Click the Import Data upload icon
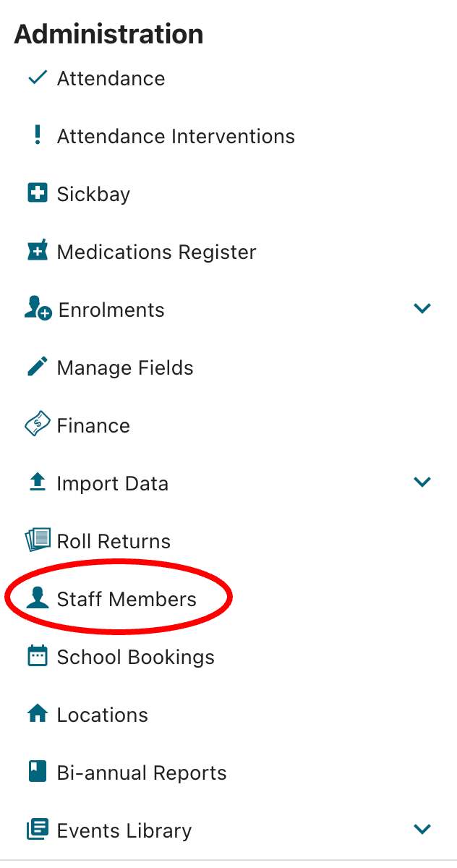This screenshot has height=868, width=457. [x=37, y=482]
